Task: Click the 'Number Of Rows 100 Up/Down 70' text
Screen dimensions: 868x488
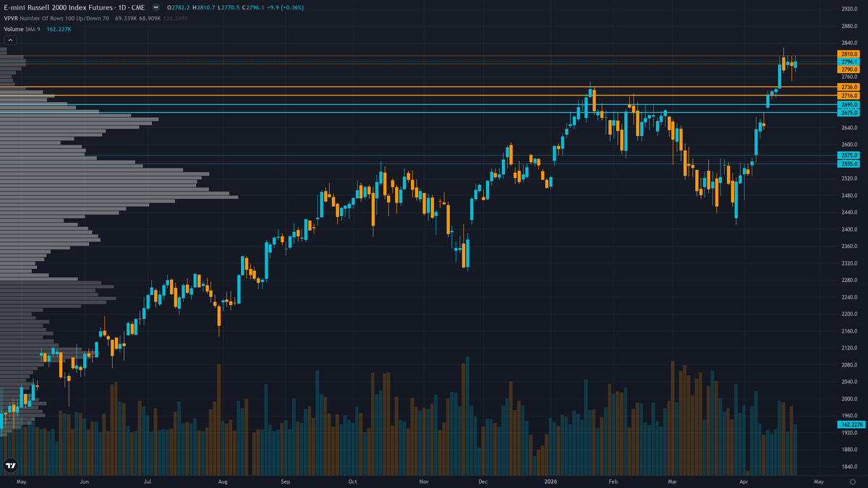Action: click(65, 18)
